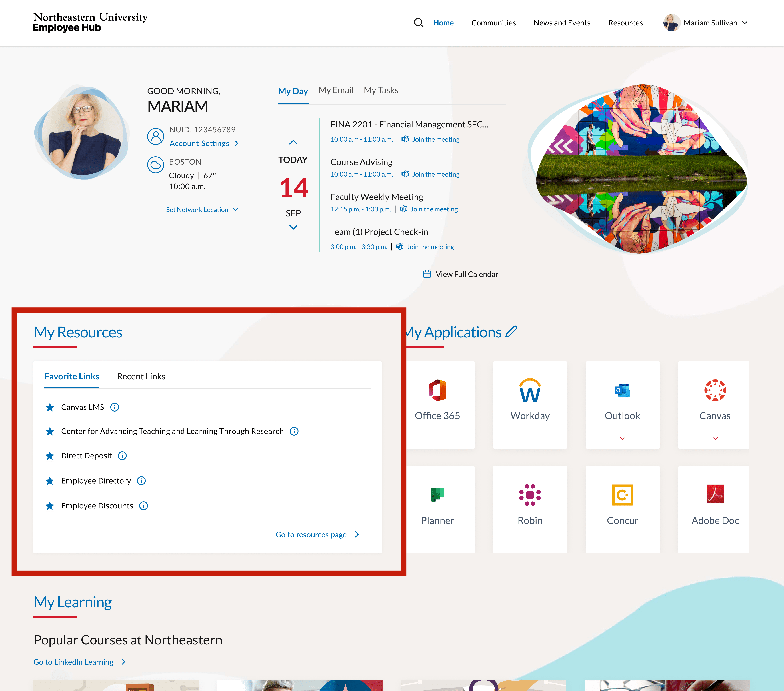Switch to the My Email tab

click(x=336, y=90)
